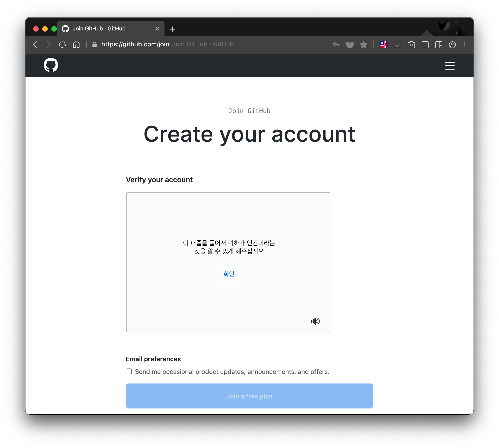
Task: Click the reader view icon in toolbar
Action: pyautogui.click(x=425, y=45)
